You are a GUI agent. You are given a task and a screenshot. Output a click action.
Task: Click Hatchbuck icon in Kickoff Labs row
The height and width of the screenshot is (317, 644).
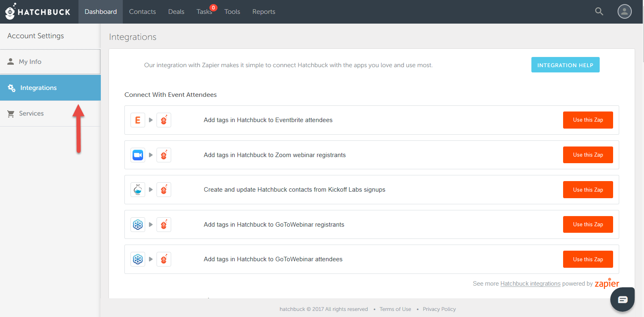(x=164, y=190)
